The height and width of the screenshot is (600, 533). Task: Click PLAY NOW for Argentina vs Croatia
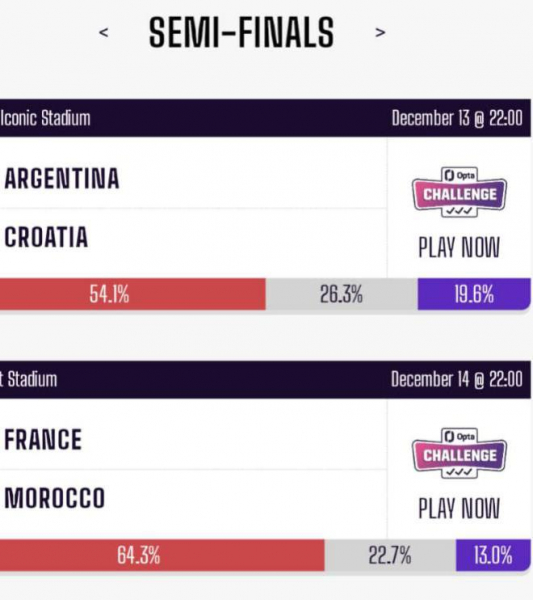[459, 247]
